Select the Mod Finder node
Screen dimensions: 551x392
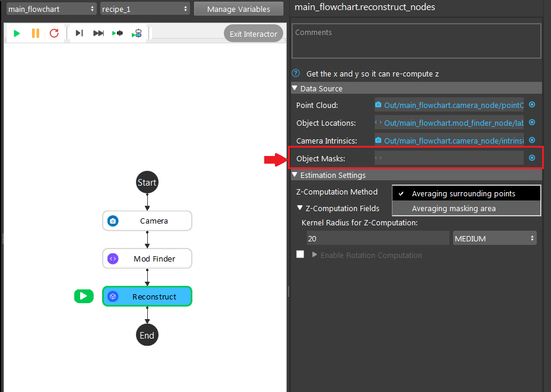tap(147, 259)
